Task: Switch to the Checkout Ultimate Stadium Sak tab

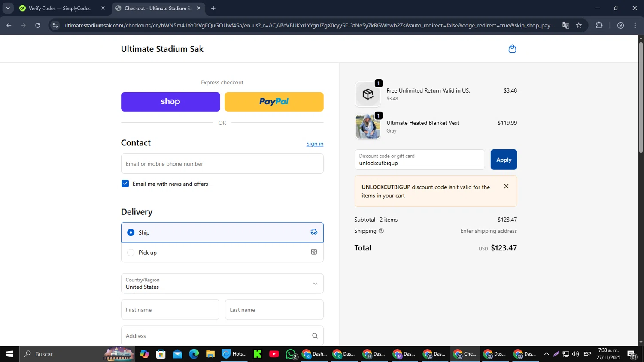Action: 158,8
